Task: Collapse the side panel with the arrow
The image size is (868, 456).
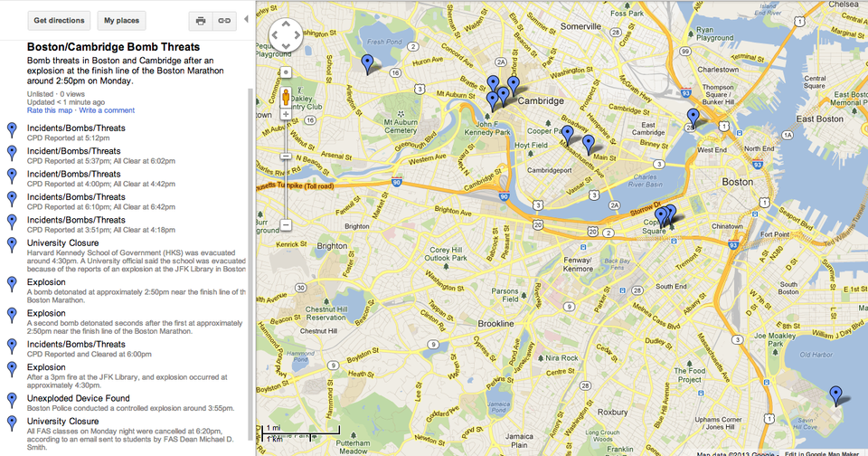Action: click(x=246, y=19)
